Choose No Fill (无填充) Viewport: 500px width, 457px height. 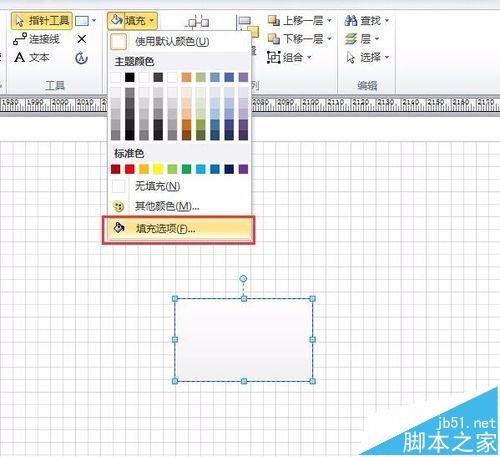coord(179,186)
